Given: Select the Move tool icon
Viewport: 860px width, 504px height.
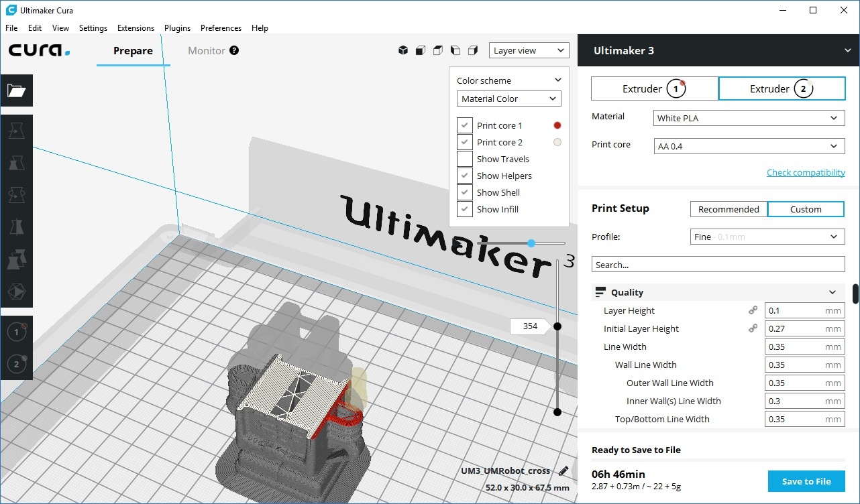Looking at the screenshot, I should point(16,131).
